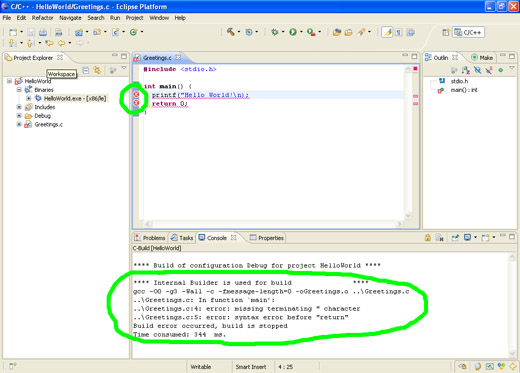Click the Search flashlight toolbar icon
The width and height of the screenshot is (520, 373).
click(x=361, y=32)
